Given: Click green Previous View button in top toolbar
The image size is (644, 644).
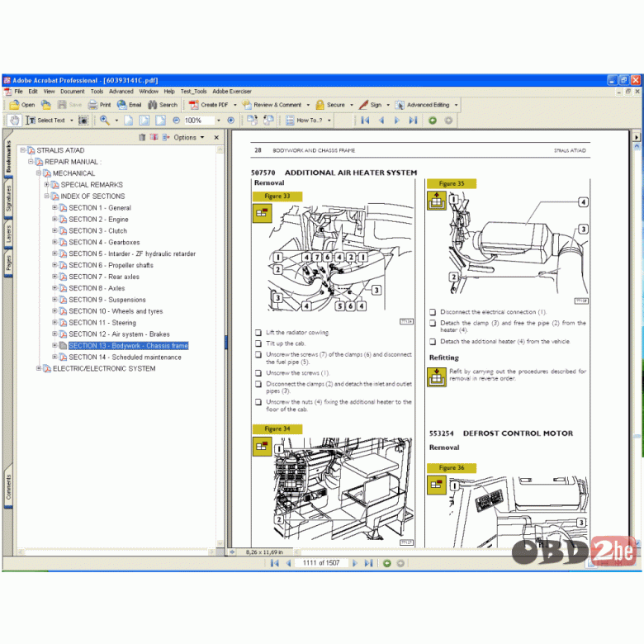Looking at the screenshot, I should pos(433,121).
